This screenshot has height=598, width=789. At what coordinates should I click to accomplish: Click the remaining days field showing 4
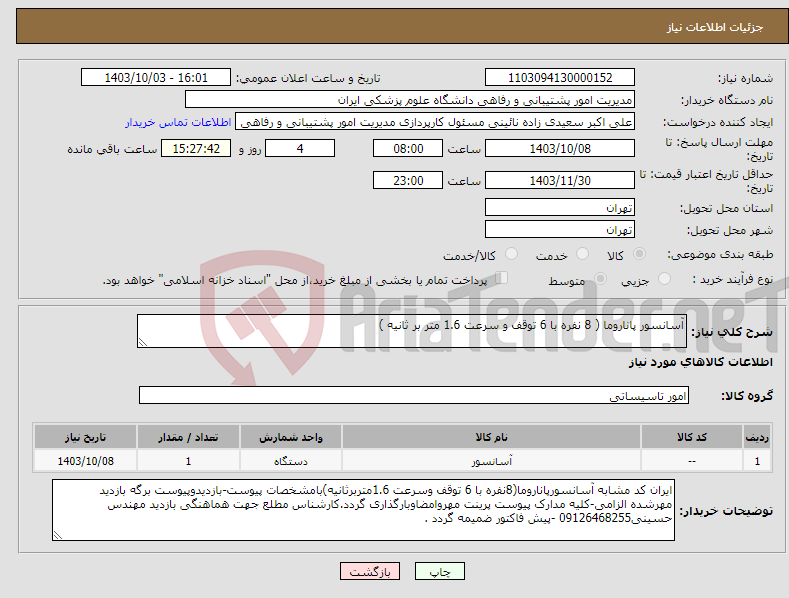tap(300, 148)
